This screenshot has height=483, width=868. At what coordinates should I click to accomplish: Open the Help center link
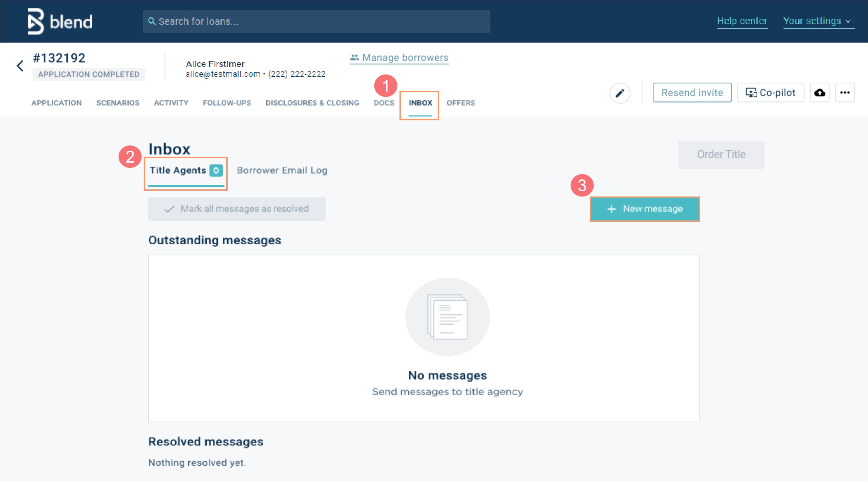pyautogui.click(x=742, y=21)
